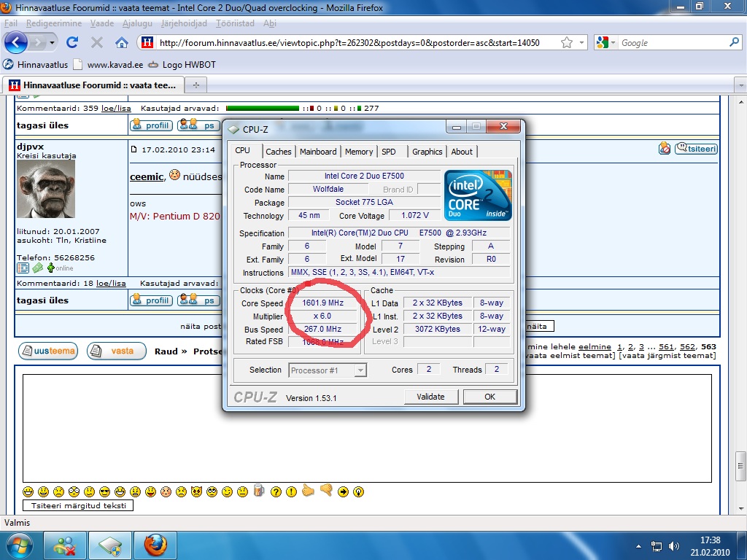
Task: Insert the blushing red-faced smiley
Action: [x=166, y=492]
